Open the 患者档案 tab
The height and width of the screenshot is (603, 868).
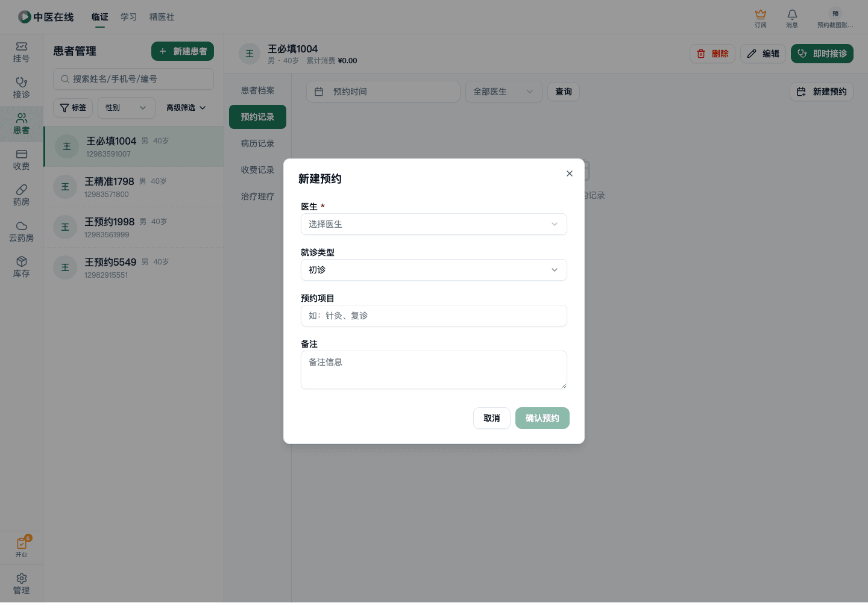point(257,90)
